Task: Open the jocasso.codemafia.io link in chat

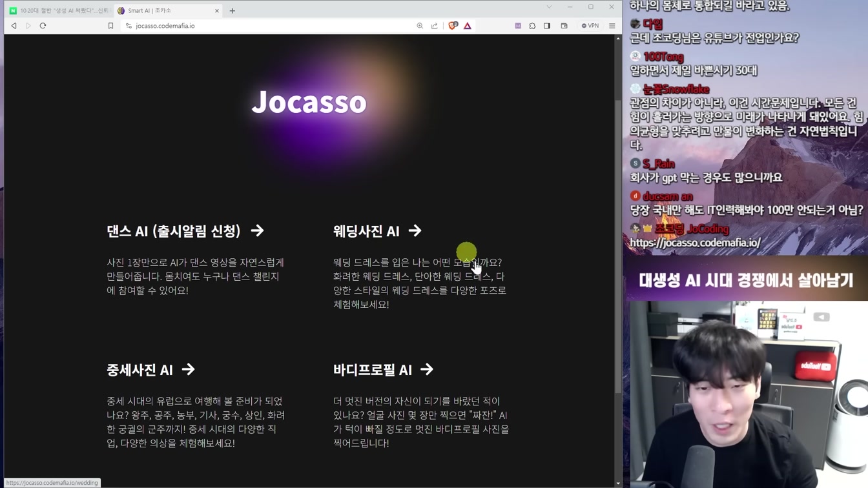Action: pyautogui.click(x=695, y=243)
